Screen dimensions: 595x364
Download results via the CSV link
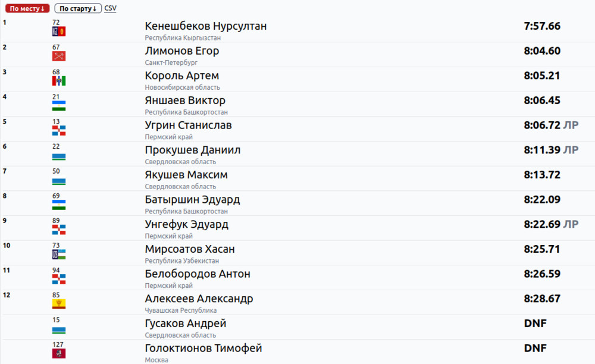[x=110, y=9]
